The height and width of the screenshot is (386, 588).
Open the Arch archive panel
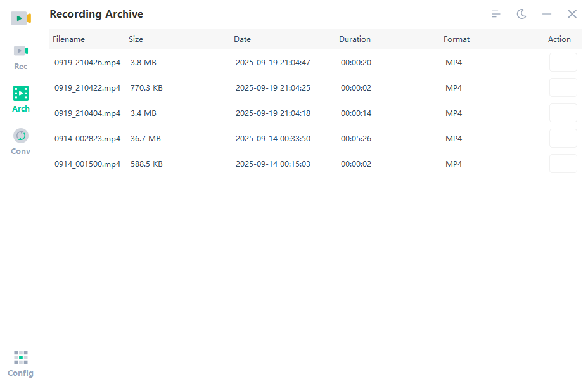20,100
